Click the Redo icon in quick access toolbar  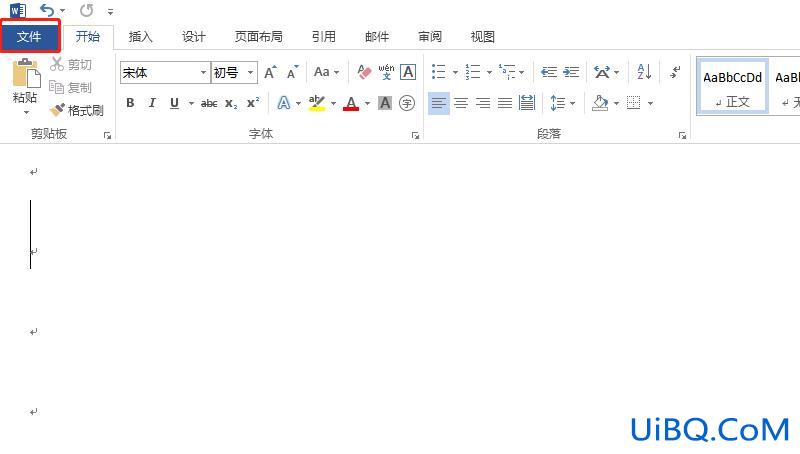pos(87,10)
